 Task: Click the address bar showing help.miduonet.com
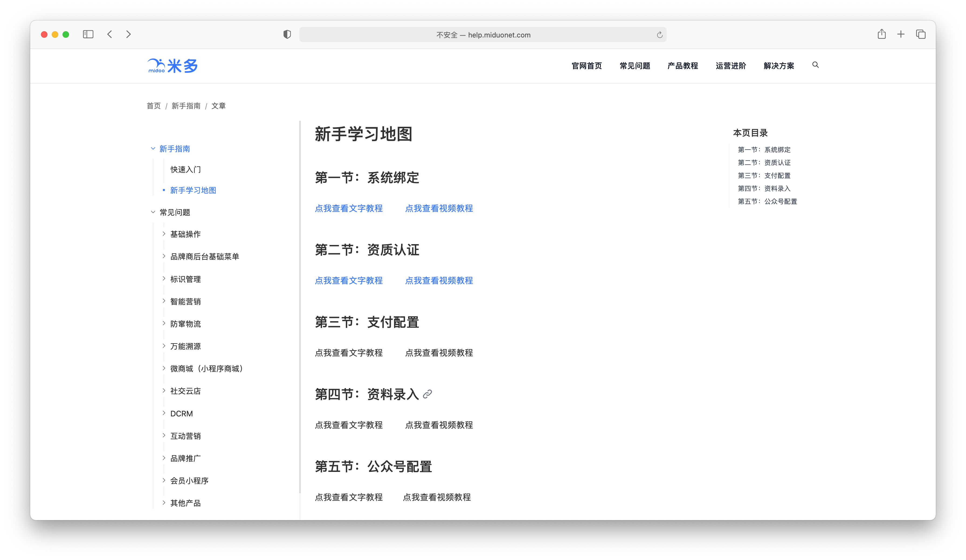tap(483, 35)
